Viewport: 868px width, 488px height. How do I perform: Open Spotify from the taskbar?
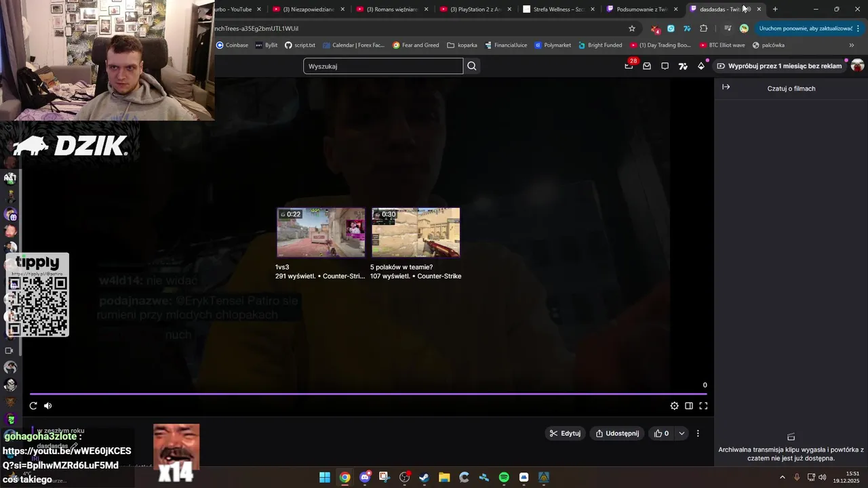click(x=504, y=477)
